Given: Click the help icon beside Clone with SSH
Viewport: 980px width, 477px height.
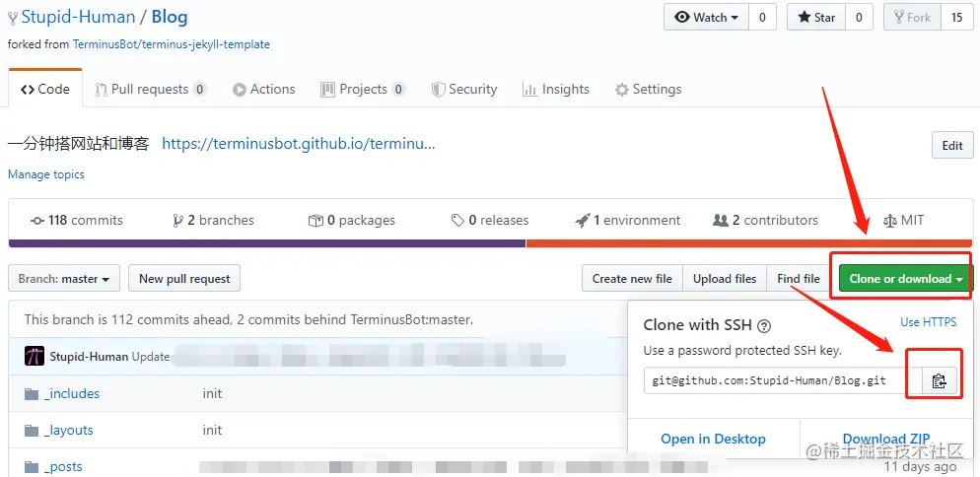Looking at the screenshot, I should [x=764, y=325].
